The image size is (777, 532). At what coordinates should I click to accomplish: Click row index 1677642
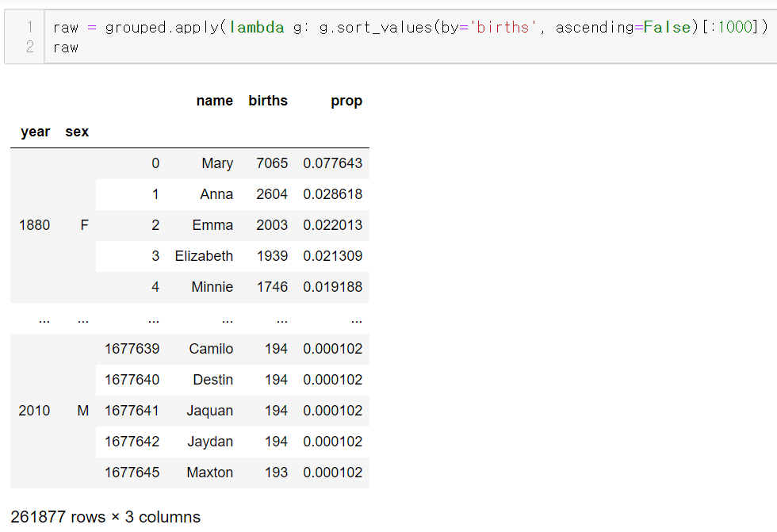132,442
